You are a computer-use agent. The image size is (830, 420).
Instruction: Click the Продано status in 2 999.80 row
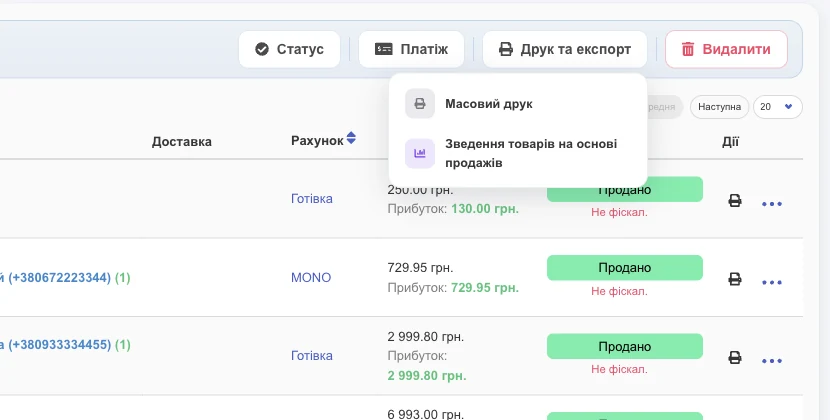625,346
